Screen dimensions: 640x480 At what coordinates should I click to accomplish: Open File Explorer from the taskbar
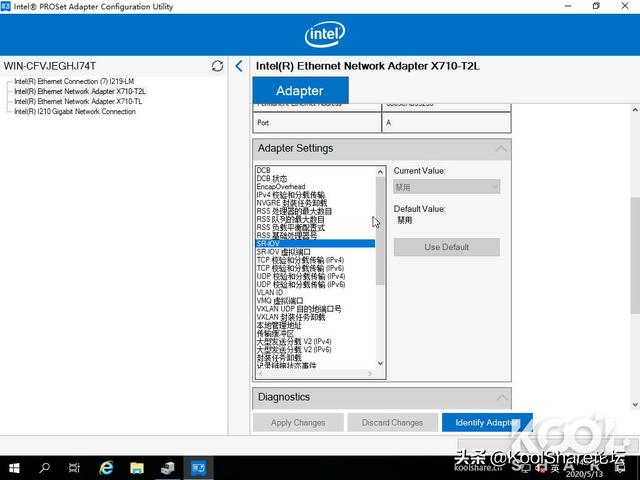(x=137, y=468)
